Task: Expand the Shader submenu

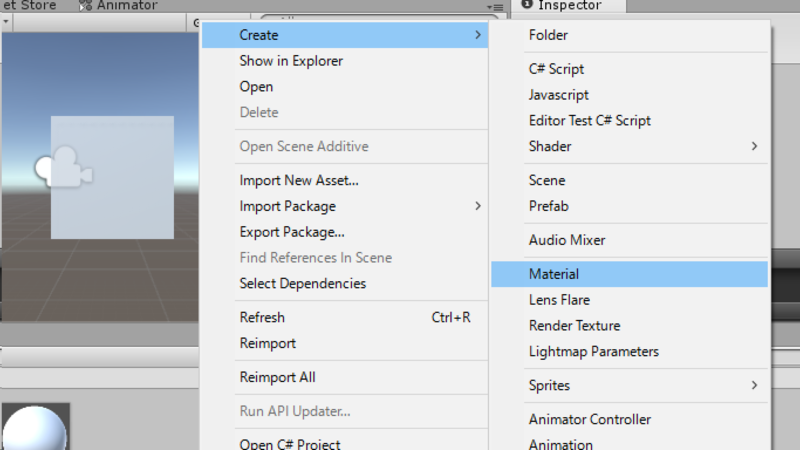Action: coord(630,146)
